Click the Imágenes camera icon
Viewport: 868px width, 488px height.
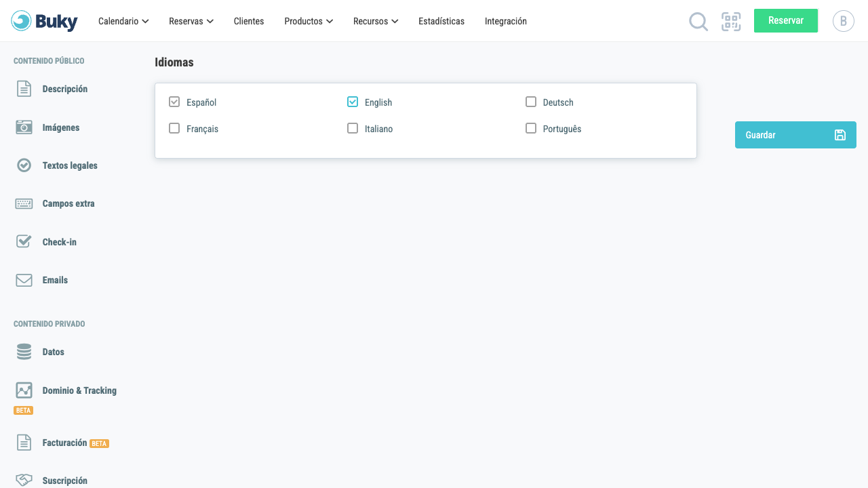pos(24,127)
